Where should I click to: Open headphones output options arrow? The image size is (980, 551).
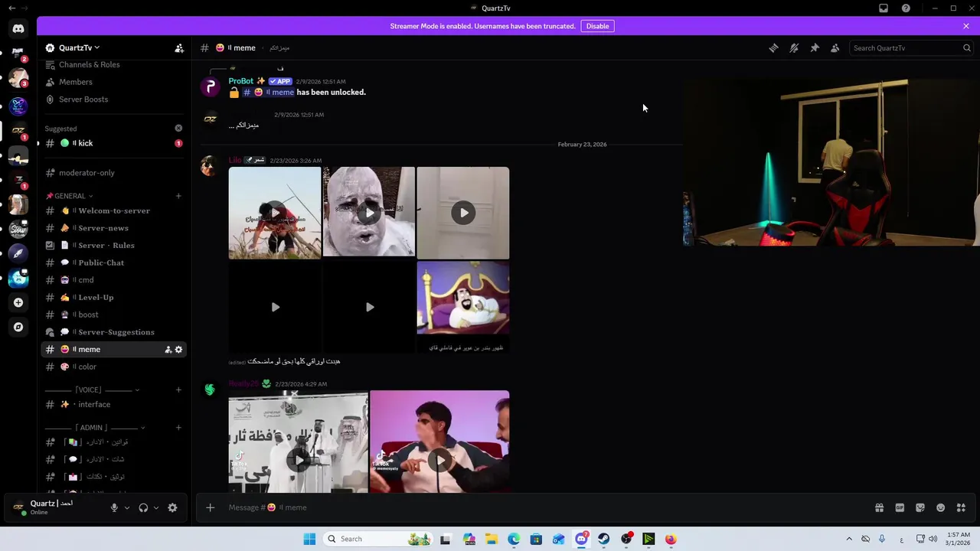point(156,507)
